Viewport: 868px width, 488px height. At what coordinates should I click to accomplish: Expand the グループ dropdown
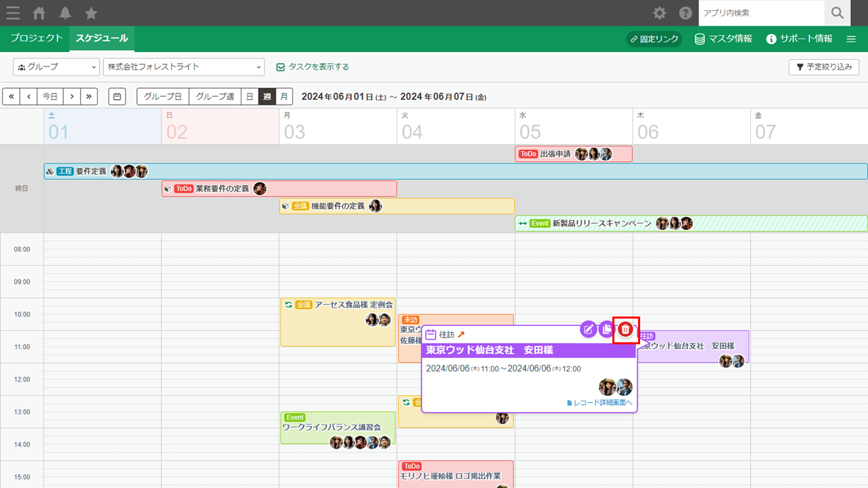(x=56, y=67)
